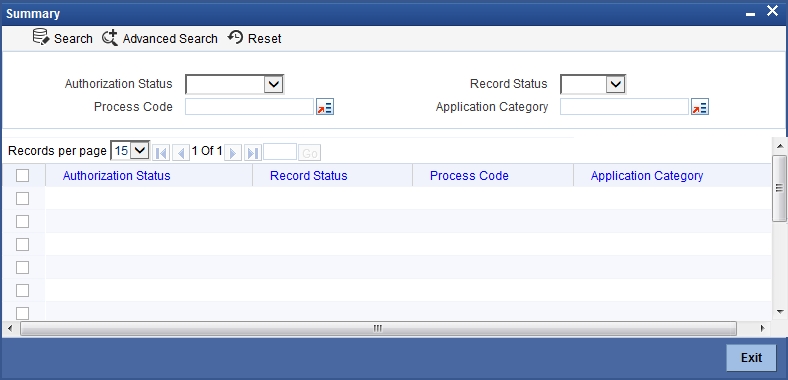Click the Search toolbar label
Screen dimensions: 788x380
(x=73, y=39)
